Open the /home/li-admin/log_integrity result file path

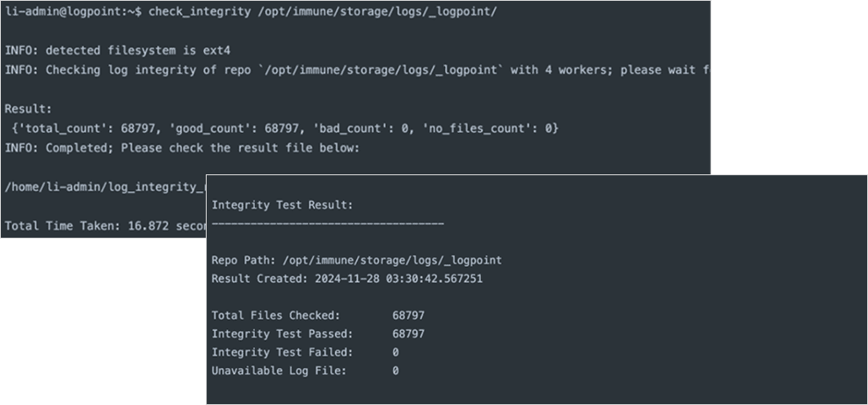point(104,187)
